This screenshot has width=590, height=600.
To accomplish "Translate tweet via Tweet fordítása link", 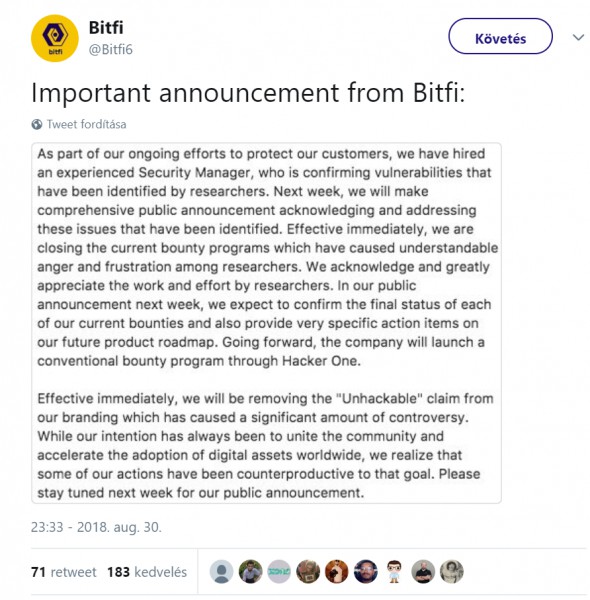I will pyautogui.click(x=86, y=124).
